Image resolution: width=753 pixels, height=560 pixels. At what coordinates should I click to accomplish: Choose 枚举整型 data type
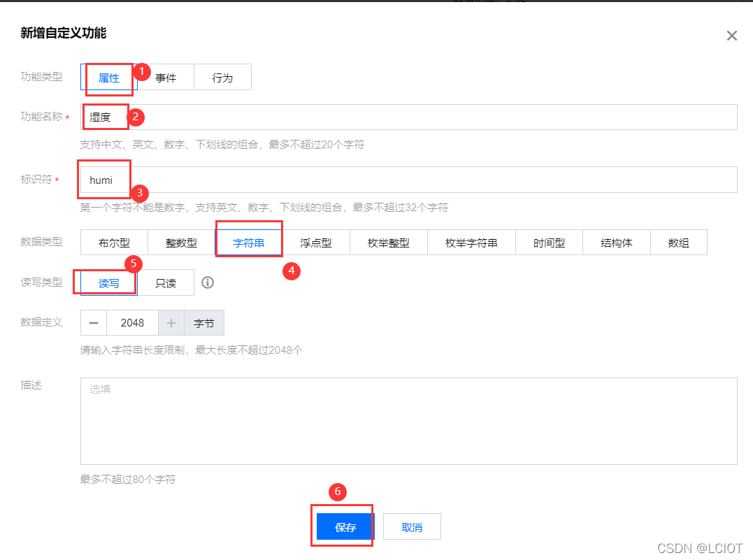(389, 241)
